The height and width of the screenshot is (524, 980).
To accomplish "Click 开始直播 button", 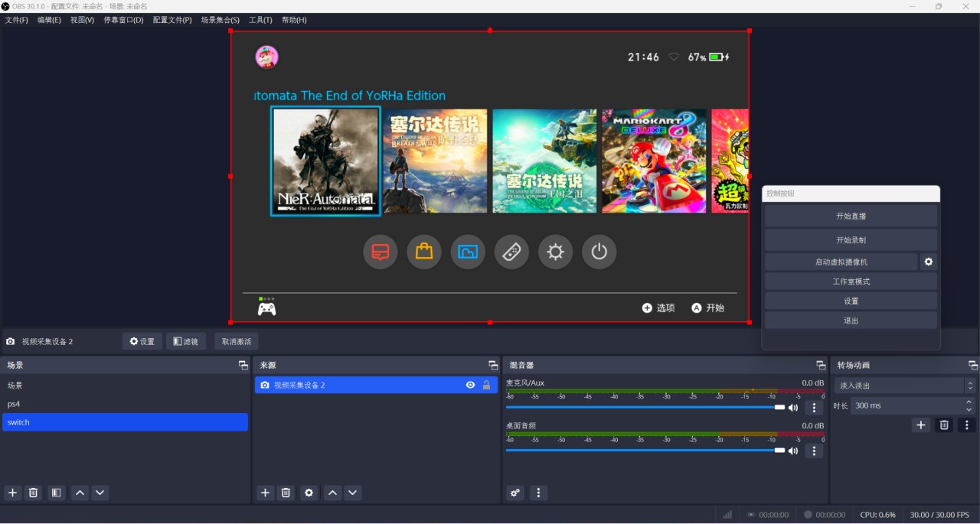I will [851, 216].
